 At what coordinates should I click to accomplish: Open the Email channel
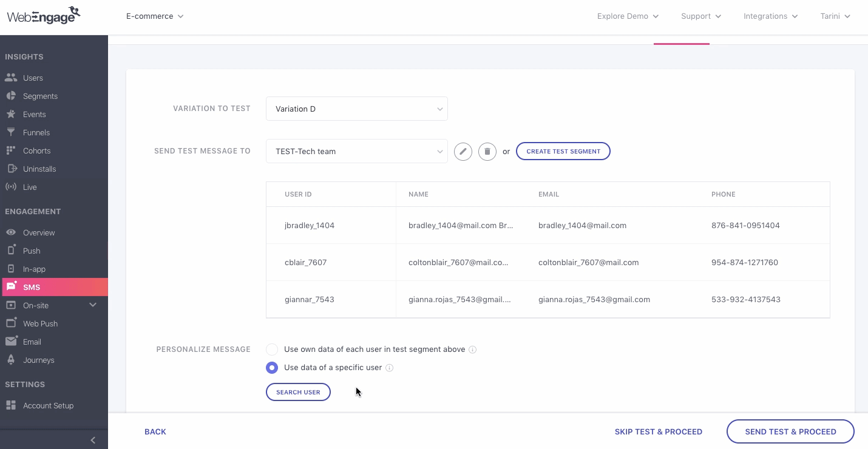pos(32,342)
